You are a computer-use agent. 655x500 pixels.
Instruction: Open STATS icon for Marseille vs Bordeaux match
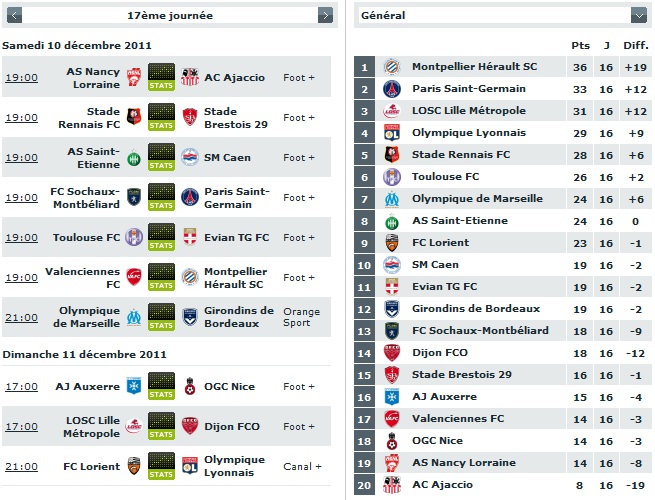tap(161, 317)
